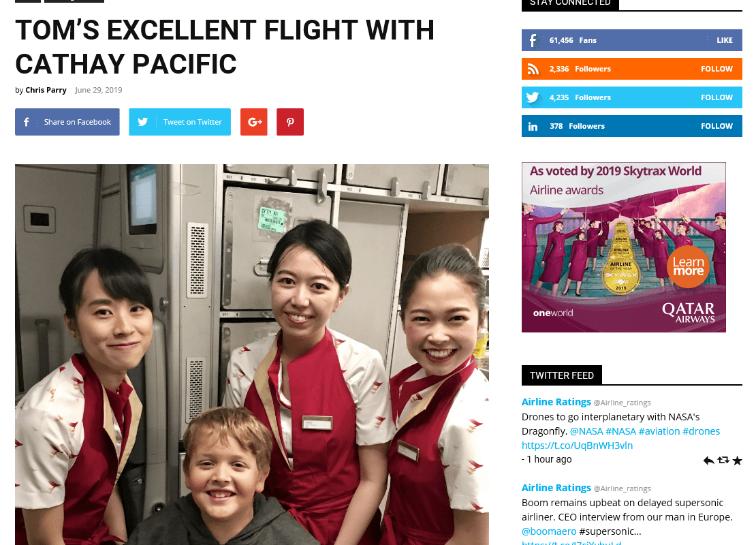Screen dimensions: 756x545
Task: Open the t.co/UqBnWH3vln tweet link
Action: coord(577,446)
